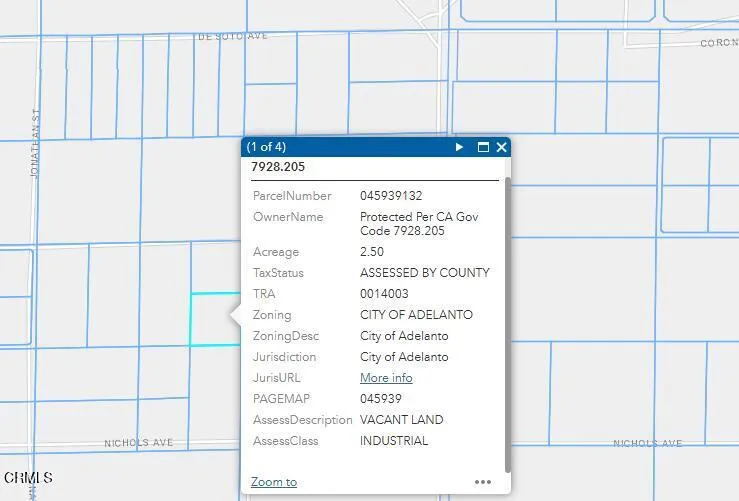739x501 pixels.
Task: Click the popup's vertical scrollbar
Action: (x=507, y=320)
